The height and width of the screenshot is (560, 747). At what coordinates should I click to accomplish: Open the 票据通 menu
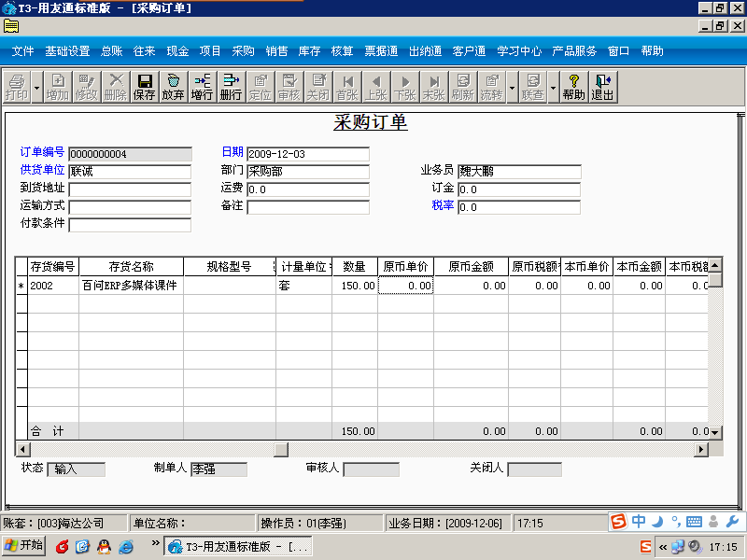click(381, 51)
